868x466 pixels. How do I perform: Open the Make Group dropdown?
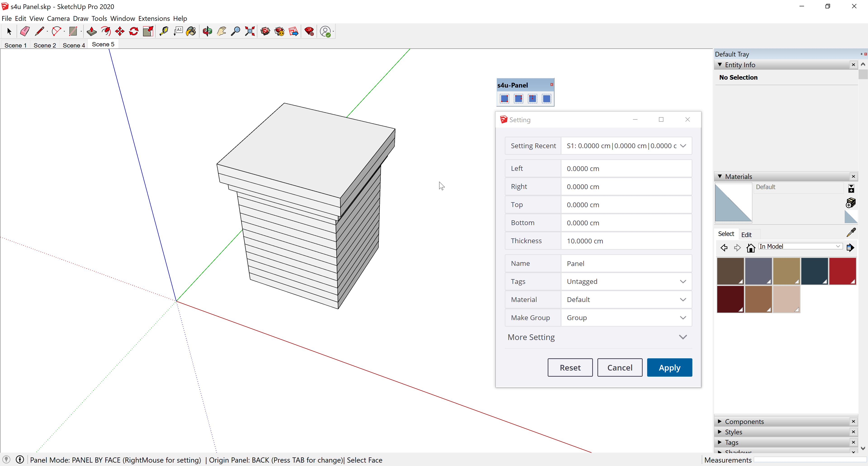coord(683,317)
